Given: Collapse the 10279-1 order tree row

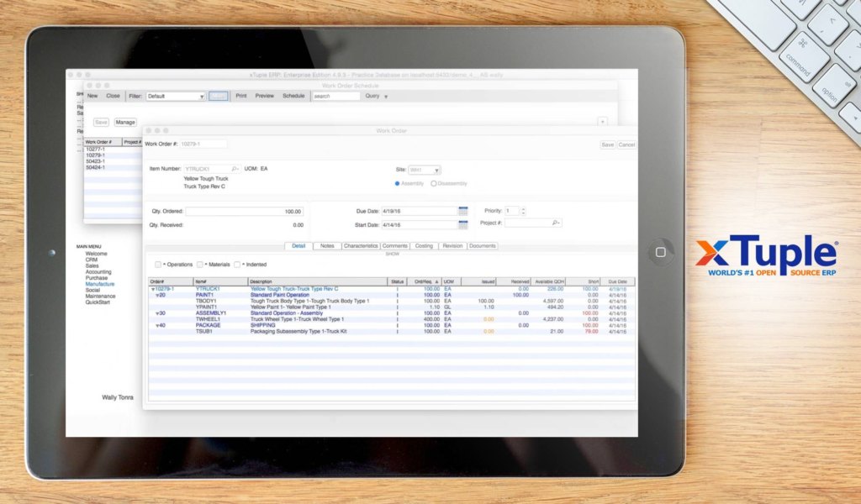Looking at the screenshot, I should (151, 289).
